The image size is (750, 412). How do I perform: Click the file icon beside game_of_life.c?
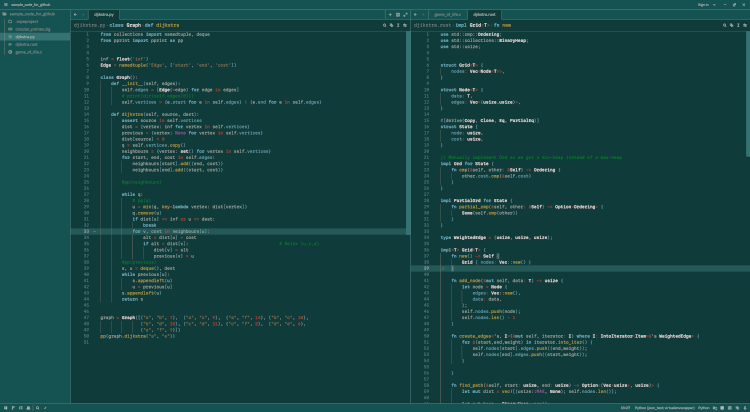click(x=11, y=52)
